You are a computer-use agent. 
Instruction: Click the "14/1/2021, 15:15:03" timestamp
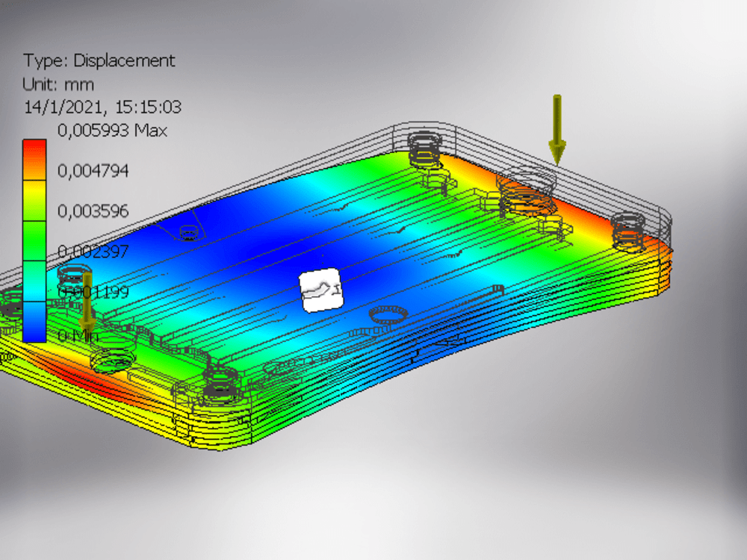[x=102, y=107]
